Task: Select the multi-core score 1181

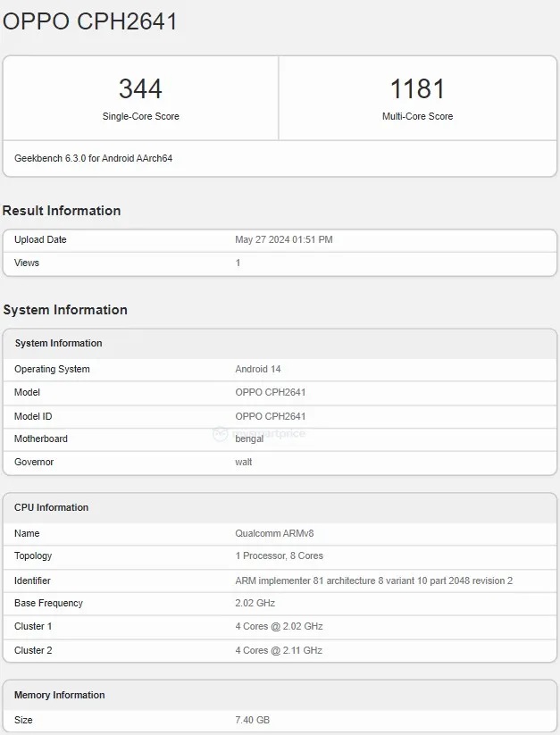Action: pos(417,88)
